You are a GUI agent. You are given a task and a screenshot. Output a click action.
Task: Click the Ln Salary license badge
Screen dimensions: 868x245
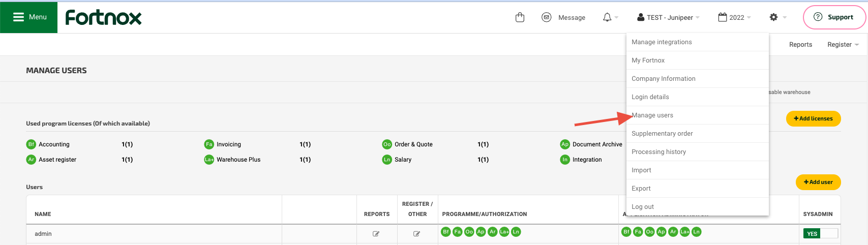click(387, 160)
